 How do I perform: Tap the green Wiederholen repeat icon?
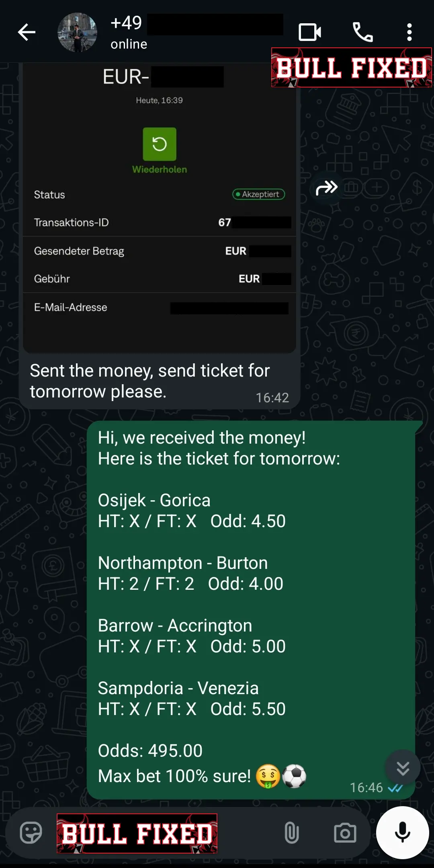(x=160, y=144)
